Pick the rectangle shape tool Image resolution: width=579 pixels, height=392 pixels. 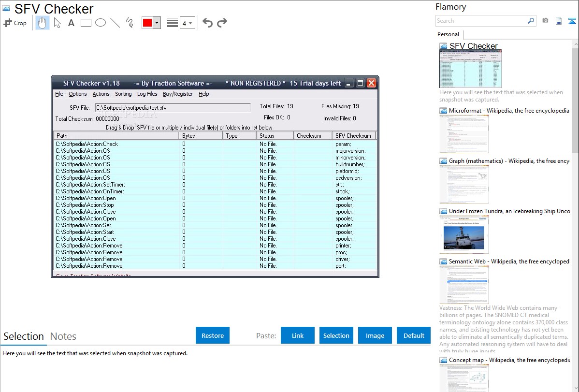pyautogui.click(x=86, y=23)
